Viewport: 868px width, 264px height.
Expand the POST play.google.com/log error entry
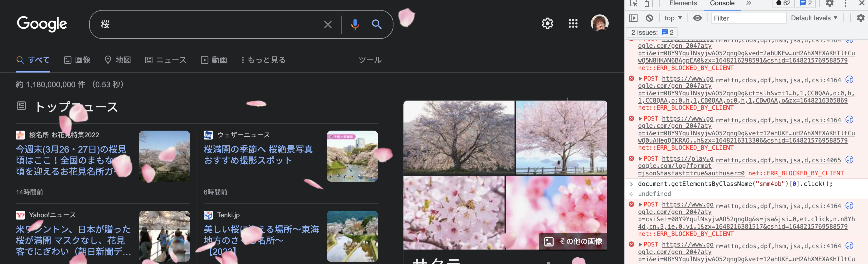coord(640,159)
